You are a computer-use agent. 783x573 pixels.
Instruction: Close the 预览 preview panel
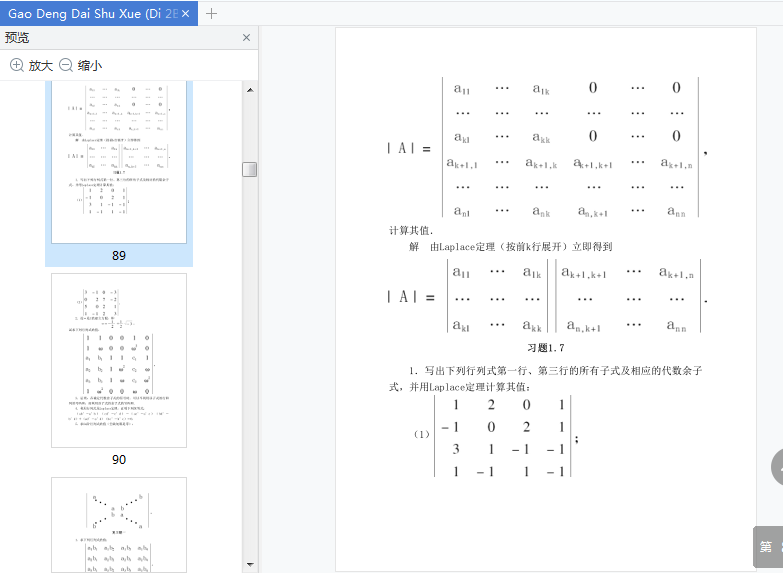point(246,37)
